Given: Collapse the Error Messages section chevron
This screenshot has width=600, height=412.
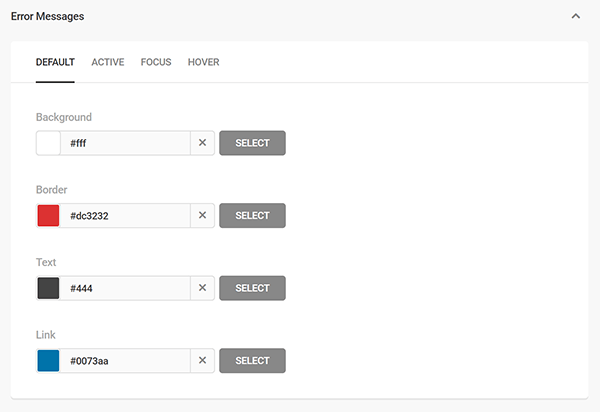Looking at the screenshot, I should click(576, 16).
